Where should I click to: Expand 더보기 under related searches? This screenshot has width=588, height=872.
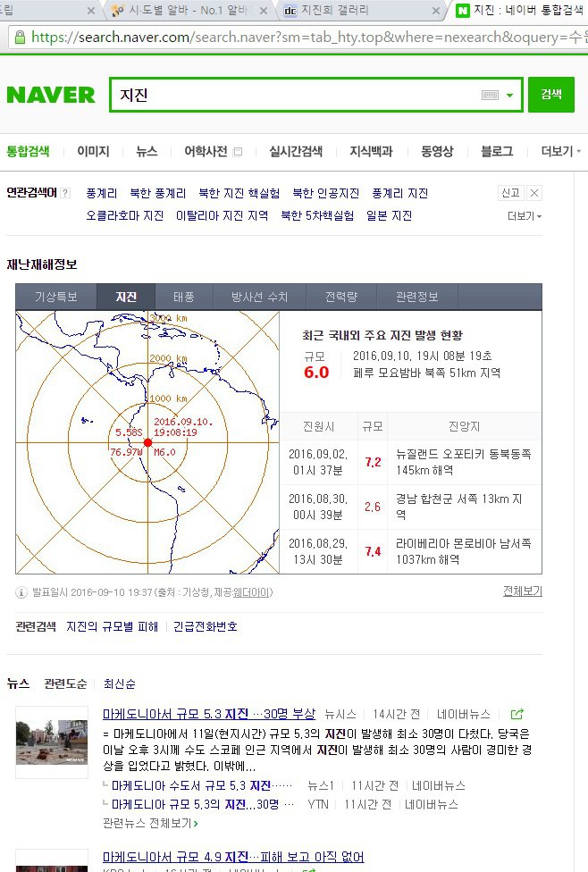pyautogui.click(x=525, y=216)
